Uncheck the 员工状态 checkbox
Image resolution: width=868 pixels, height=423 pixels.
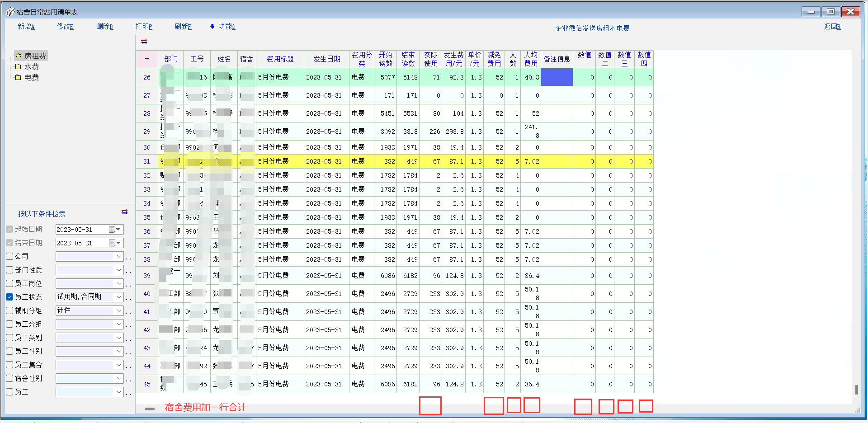pyautogui.click(x=9, y=297)
